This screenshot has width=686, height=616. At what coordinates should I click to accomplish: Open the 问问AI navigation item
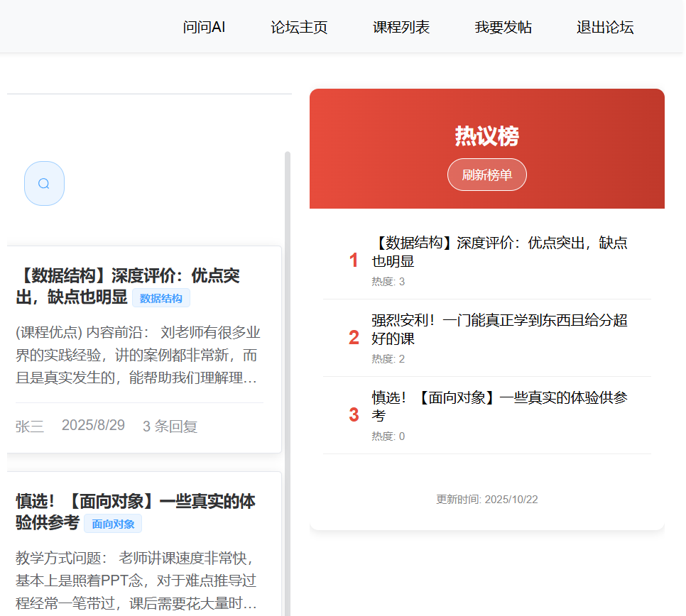(x=204, y=28)
